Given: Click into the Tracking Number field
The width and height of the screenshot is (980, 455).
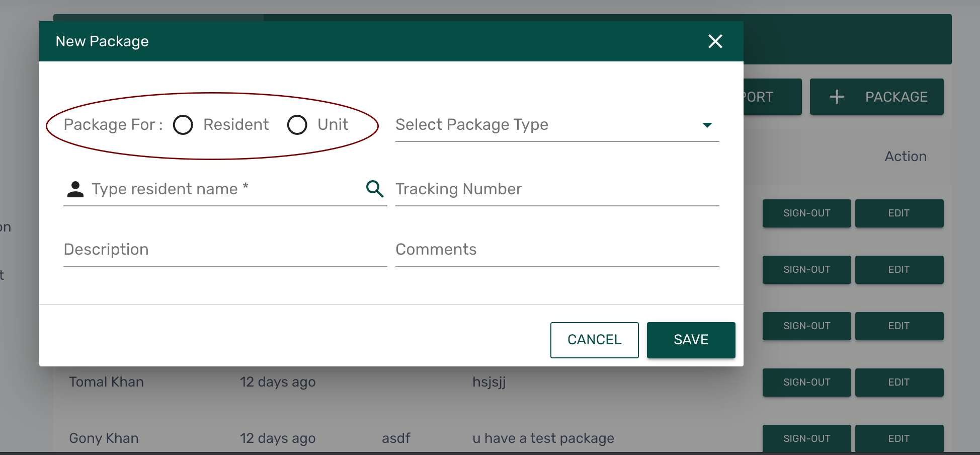Looking at the screenshot, I should (557, 189).
